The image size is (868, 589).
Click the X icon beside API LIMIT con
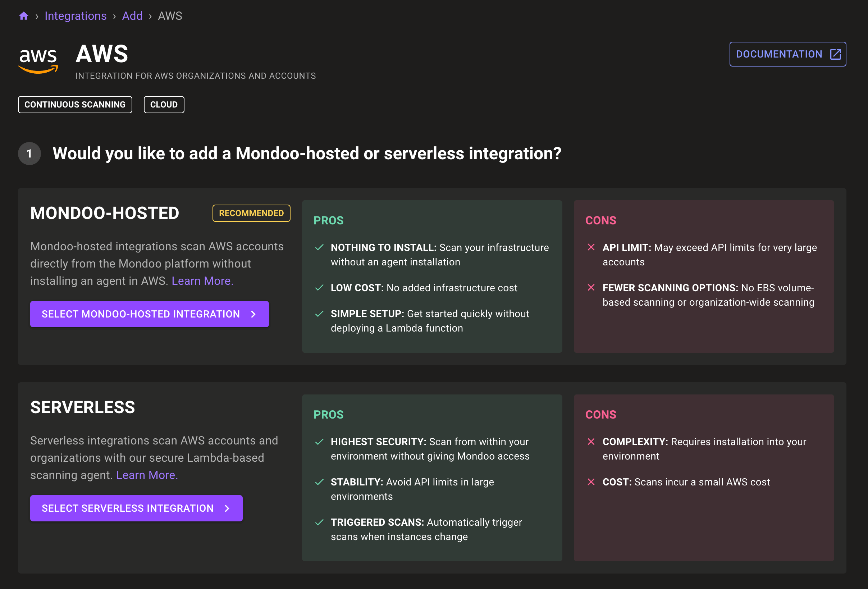click(591, 247)
